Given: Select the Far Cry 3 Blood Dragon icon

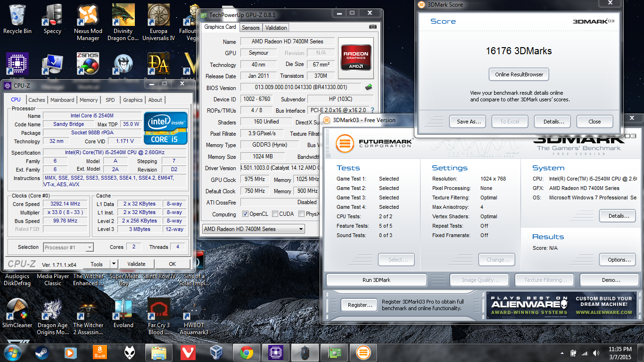Looking at the screenshot, I should coord(159,316).
